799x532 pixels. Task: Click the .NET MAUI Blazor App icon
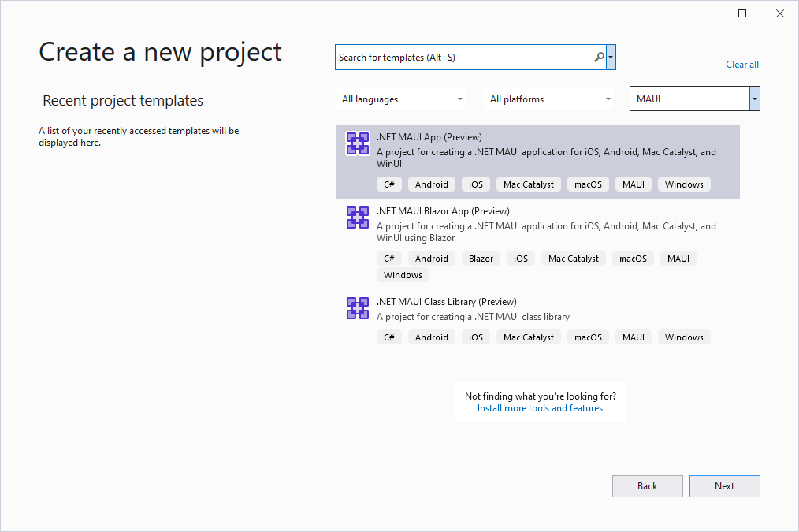pyautogui.click(x=358, y=218)
